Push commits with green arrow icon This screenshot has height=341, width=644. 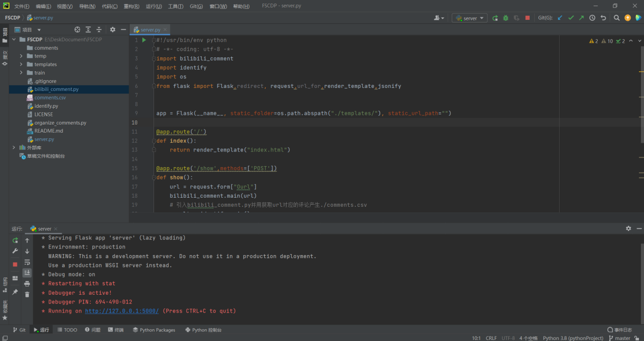(581, 18)
